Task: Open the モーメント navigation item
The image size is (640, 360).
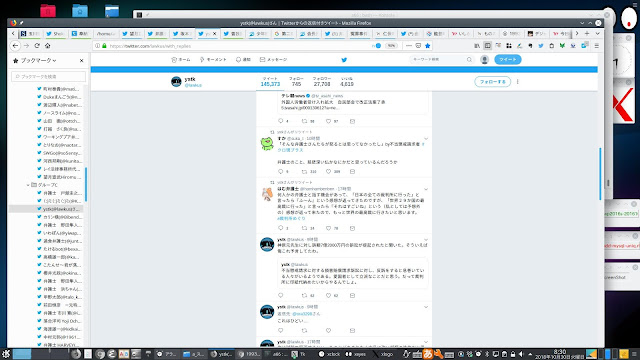Action: pyautogui.click(x=213, y=60)
